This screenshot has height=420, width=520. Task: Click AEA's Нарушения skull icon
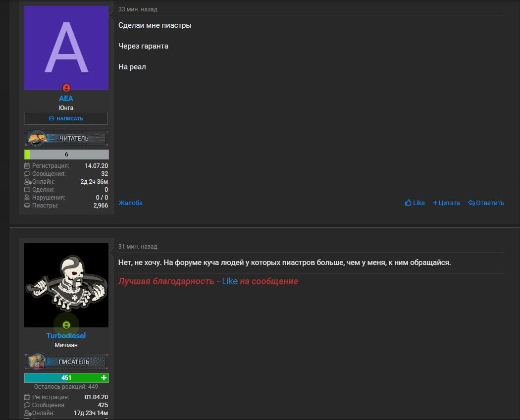click(27, 198)
